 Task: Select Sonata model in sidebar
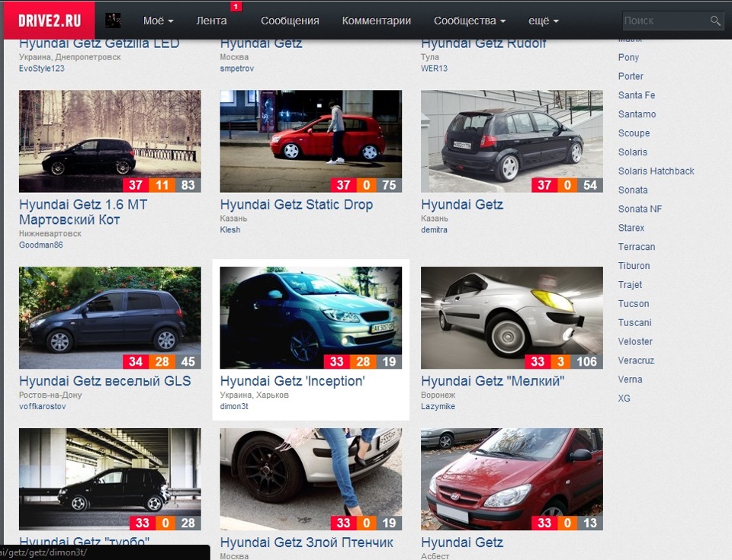coord(633,190)
